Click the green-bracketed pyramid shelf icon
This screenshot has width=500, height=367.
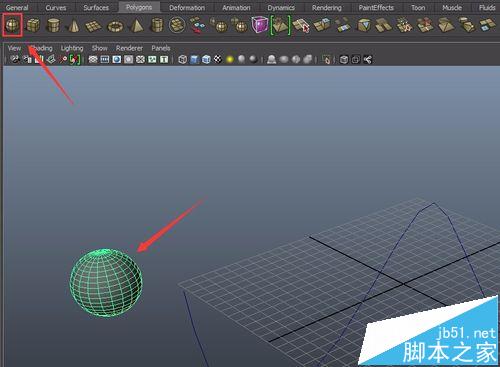pos(280,25)
